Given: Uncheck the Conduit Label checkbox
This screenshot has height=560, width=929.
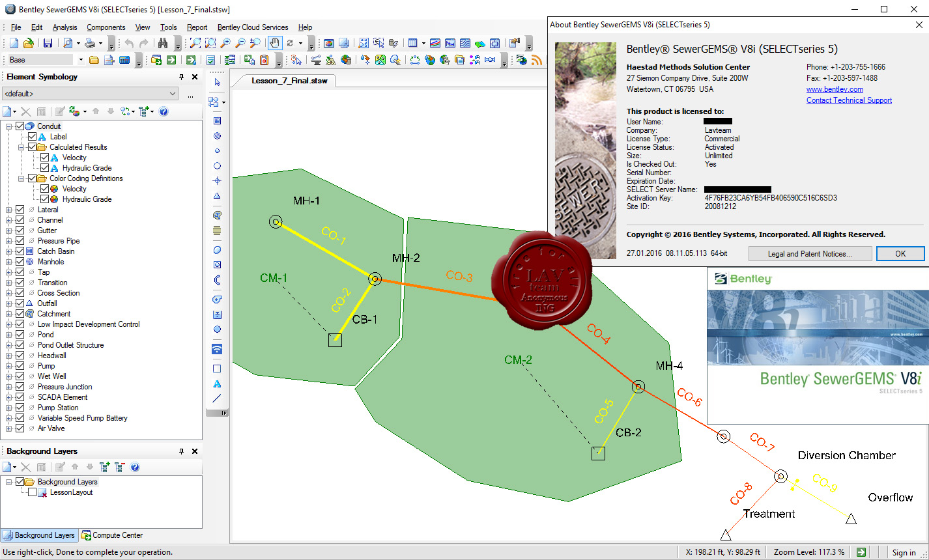Looking at the screenshot, I should pyautogui.click(x=32, y=137).
